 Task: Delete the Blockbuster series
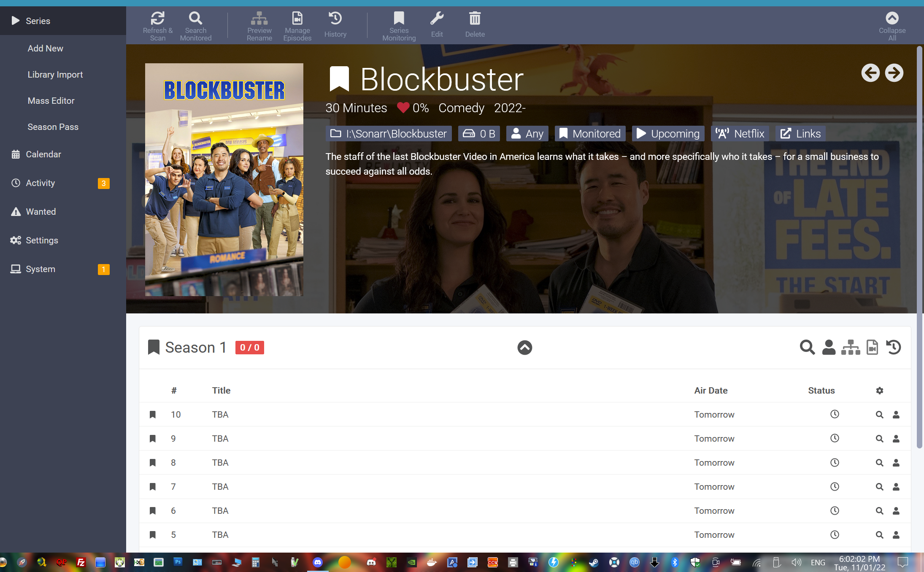click(475, 25)
